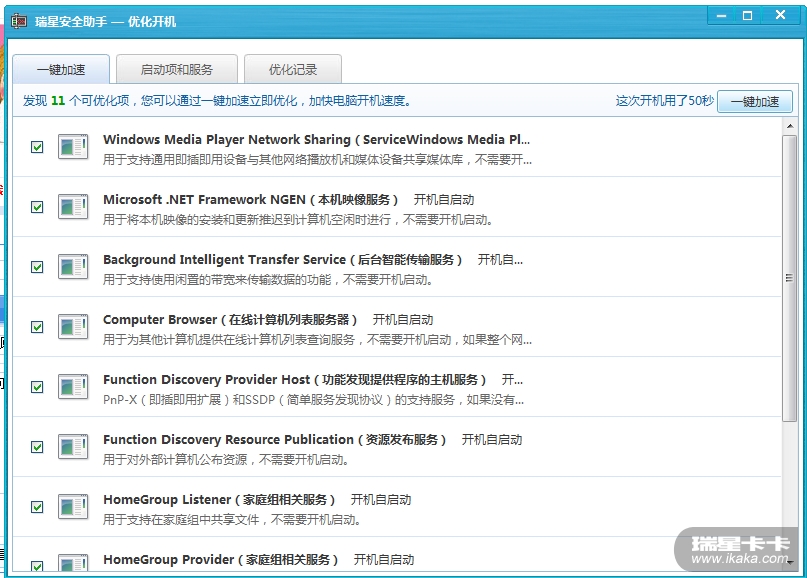Click the Computer Browser service icon
The height and width of the screenshot is (578, 807).
coord(73,327)
